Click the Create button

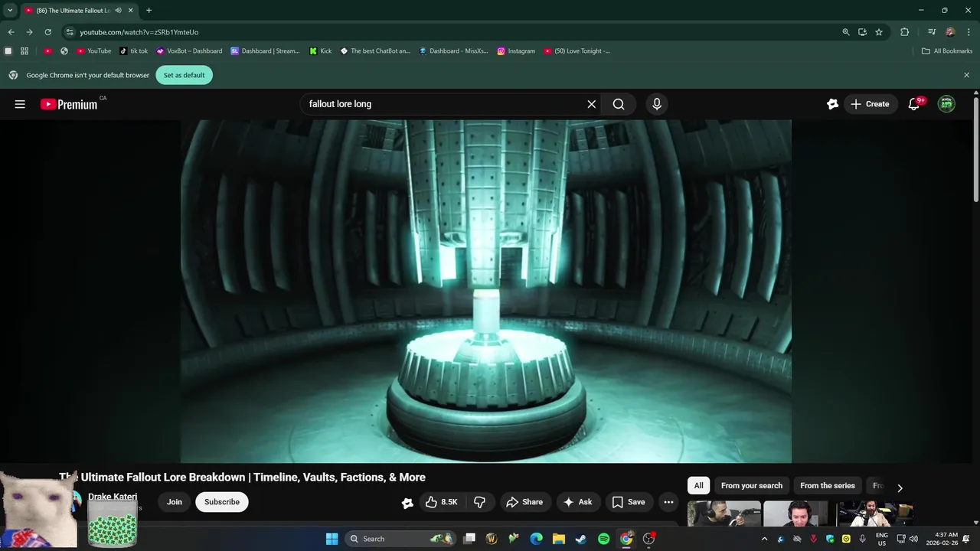(x=871, y=104)
